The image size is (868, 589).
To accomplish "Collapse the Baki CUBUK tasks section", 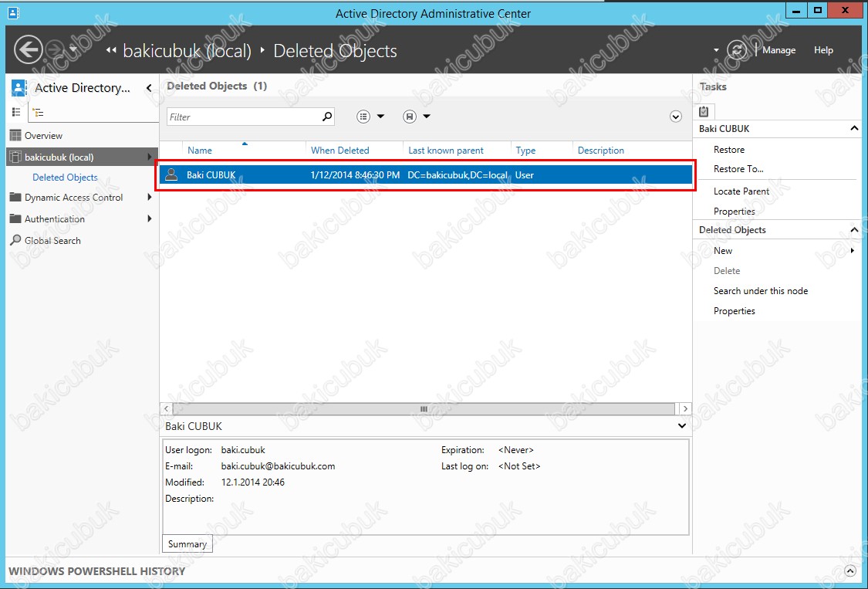I will coord(854,129).
